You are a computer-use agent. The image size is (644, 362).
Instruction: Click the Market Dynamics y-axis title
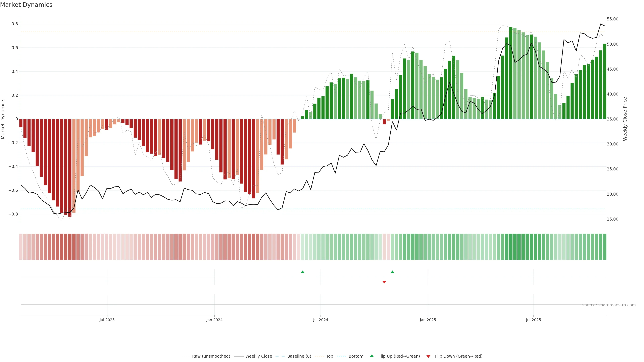3,119
